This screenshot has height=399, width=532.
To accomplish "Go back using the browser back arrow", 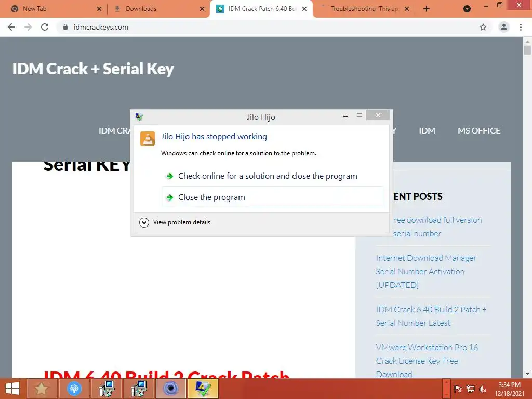I will (11, 27).
